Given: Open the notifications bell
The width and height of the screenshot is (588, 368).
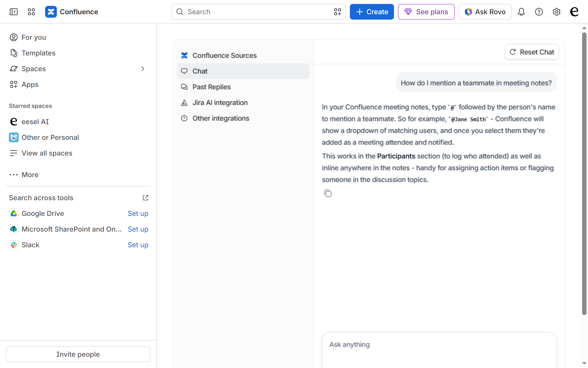Looking at the screenshot, I should (x=521, y=12).
